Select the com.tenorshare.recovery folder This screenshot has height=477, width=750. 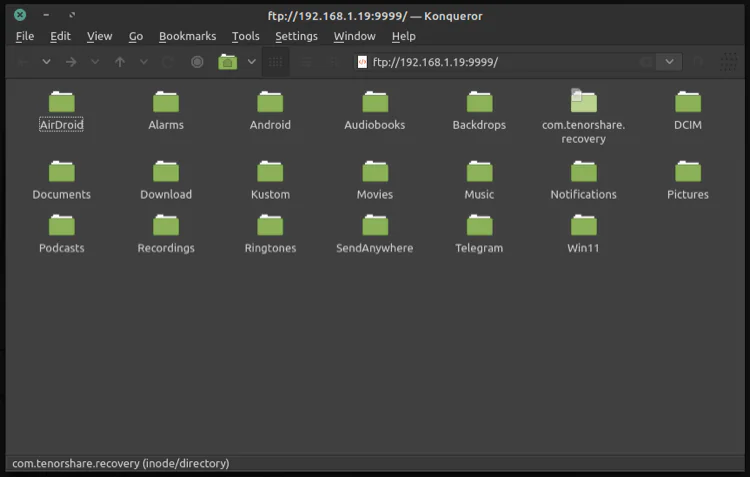point(584,117)
